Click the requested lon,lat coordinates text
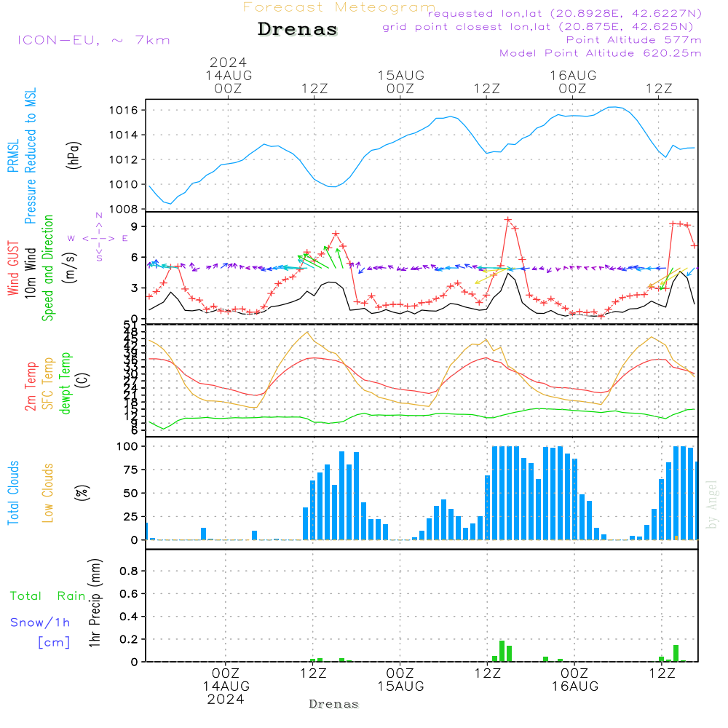The height and width of the screenshot is (728, 728). (x=564, y=13)
